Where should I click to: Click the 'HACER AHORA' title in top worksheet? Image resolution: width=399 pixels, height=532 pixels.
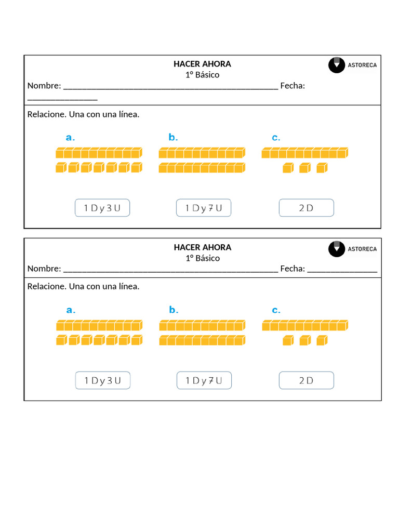[202, 64]
